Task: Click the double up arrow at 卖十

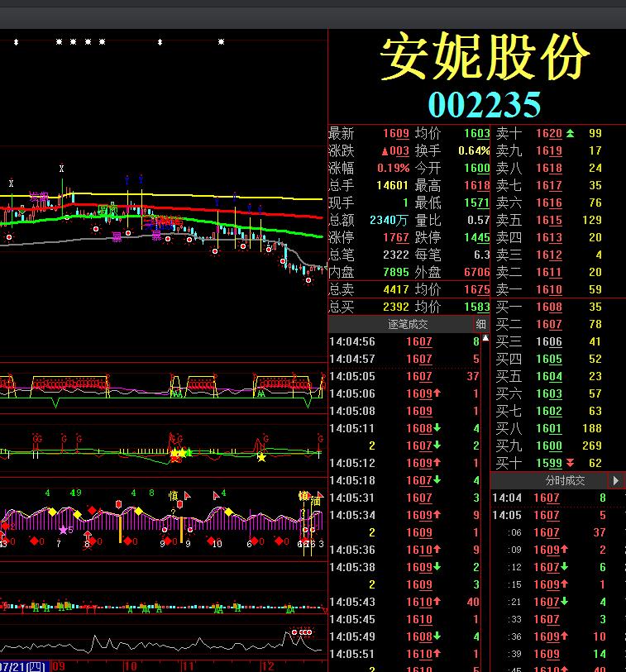Action: (x=570, y=133)
